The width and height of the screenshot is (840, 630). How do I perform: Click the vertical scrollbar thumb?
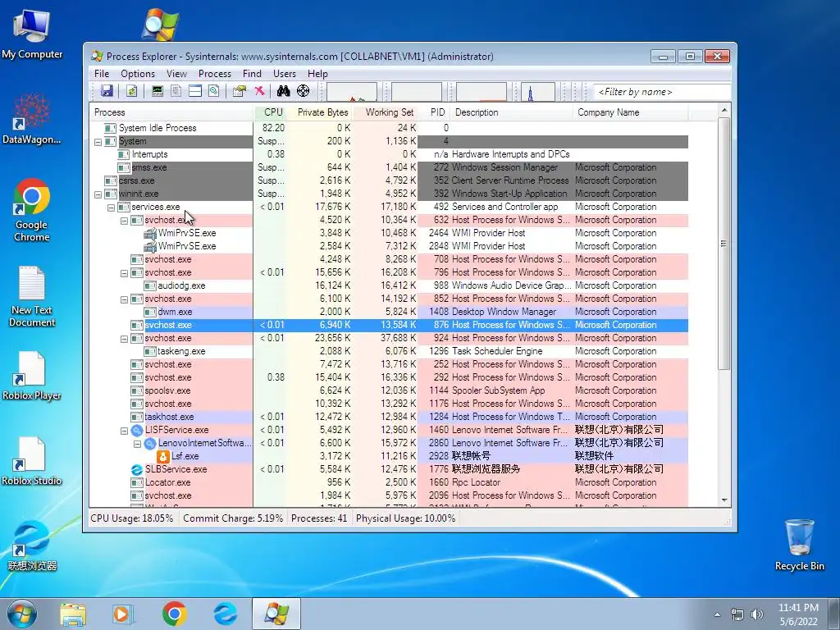[x=724, y=244]
